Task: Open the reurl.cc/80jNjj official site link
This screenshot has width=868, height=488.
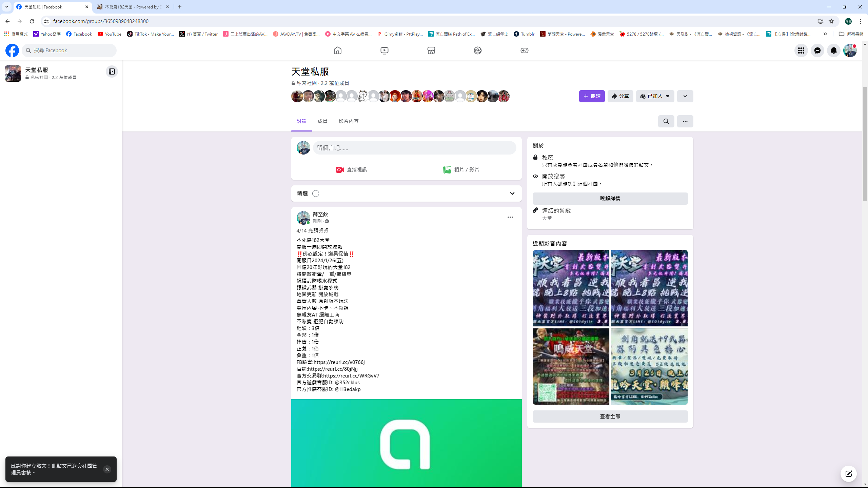Action: pyautogui.click(x=333, y=369)
